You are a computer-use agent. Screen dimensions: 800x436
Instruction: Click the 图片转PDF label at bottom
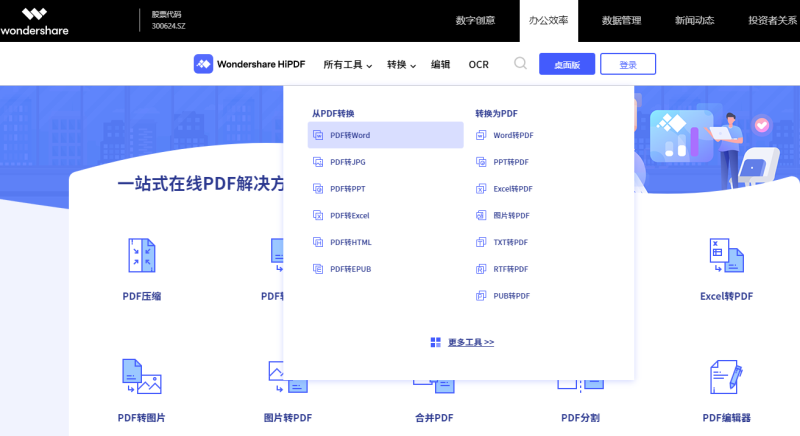click(x=288, y=418)
